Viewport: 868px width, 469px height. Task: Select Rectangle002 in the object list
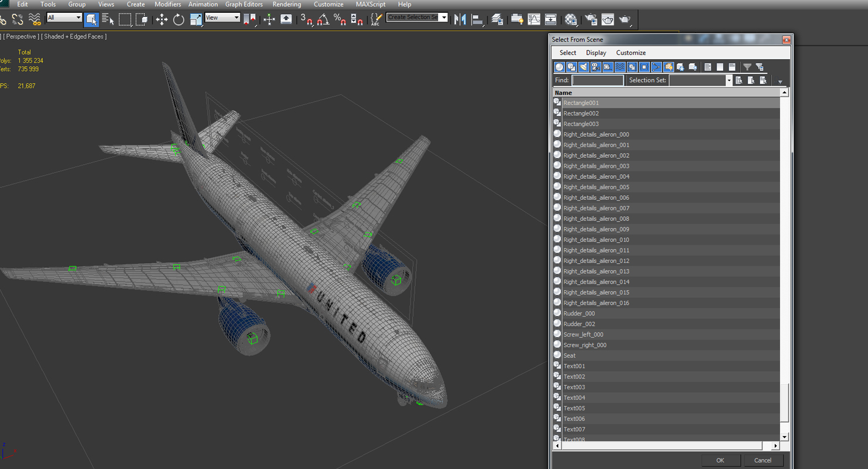tap(666, 113)
